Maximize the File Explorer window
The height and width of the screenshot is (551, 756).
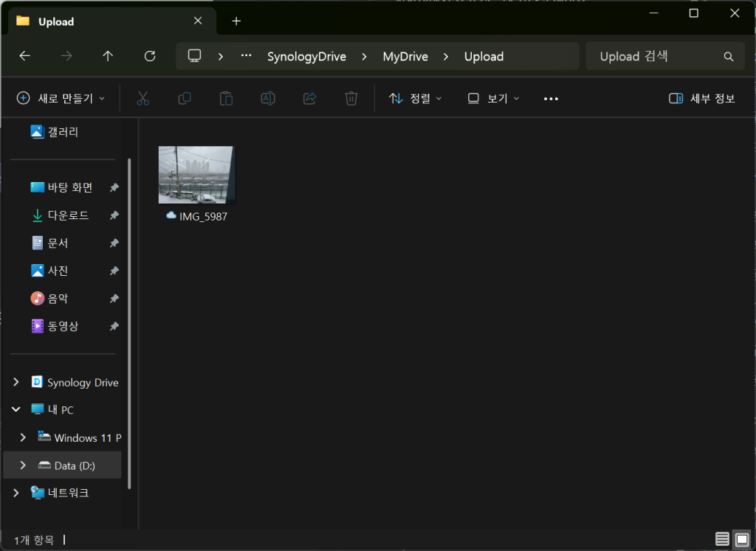tap(694, 13)
